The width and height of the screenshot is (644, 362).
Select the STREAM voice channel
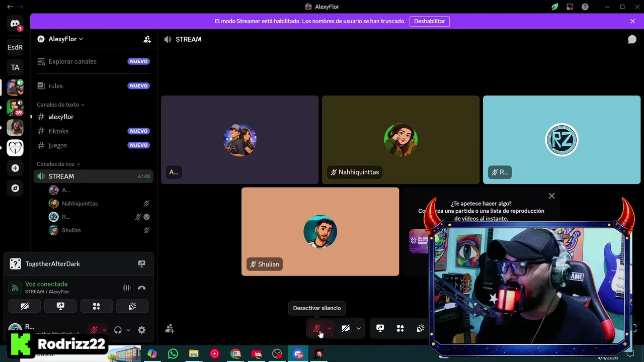(x=94, y=176)
